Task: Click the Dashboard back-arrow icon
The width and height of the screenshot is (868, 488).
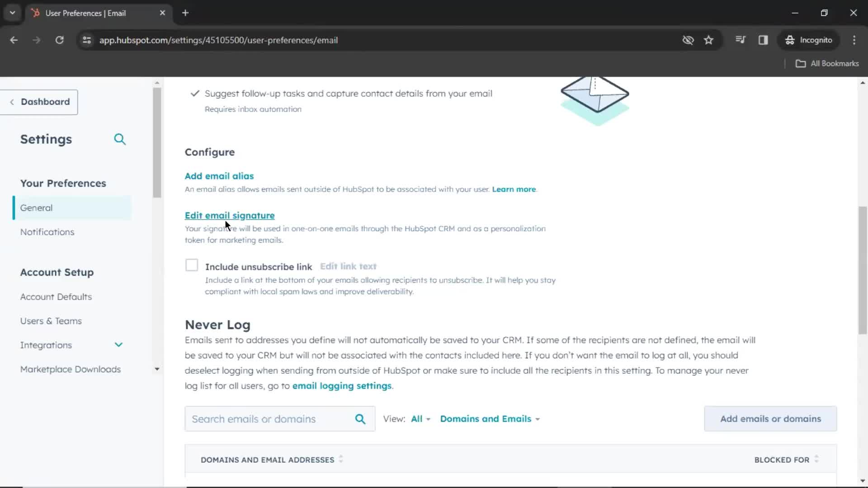Action: tap(12, 101)
